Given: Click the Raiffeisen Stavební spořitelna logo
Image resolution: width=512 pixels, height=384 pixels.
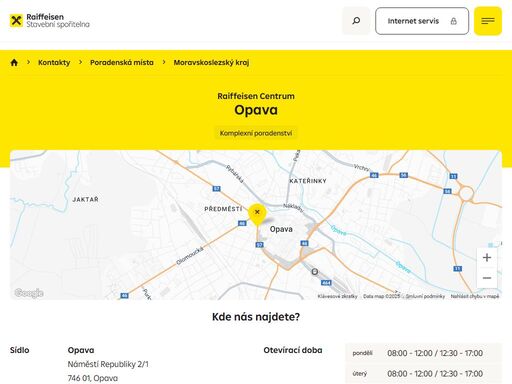Looking at the screenshot, I should point(49,21).
